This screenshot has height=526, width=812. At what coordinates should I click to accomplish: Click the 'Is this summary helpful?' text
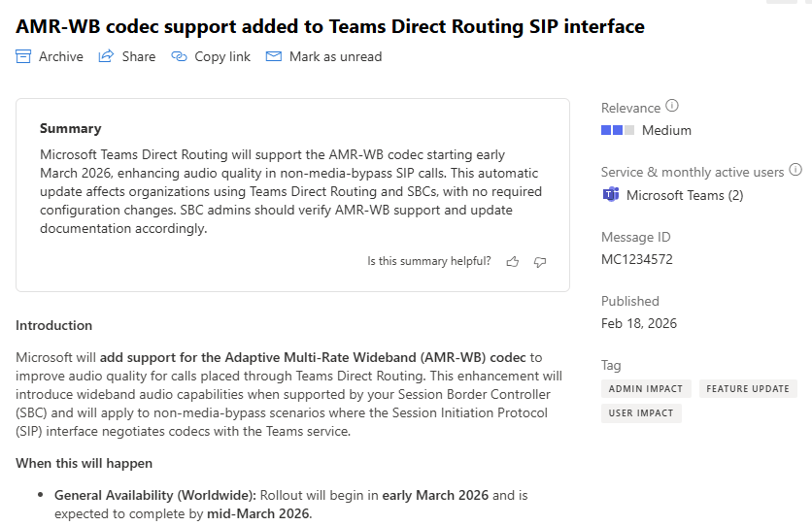tap(428, 261)
